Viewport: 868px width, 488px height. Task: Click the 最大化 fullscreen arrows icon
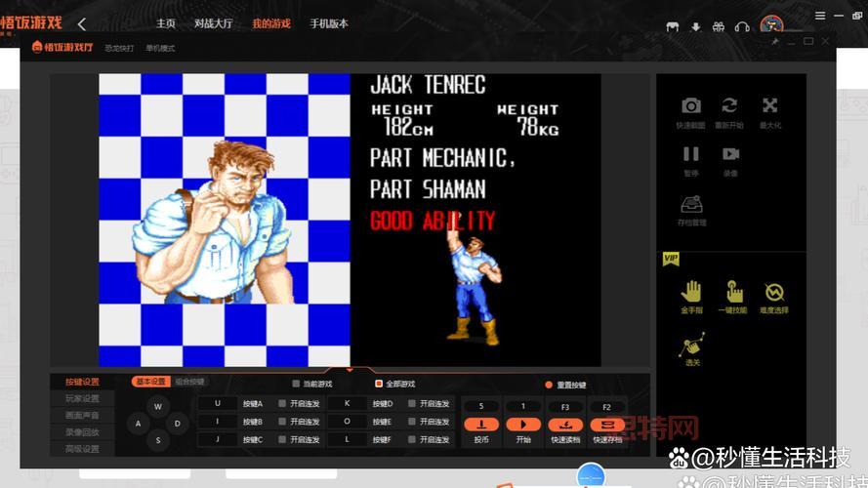pos(769,105)
